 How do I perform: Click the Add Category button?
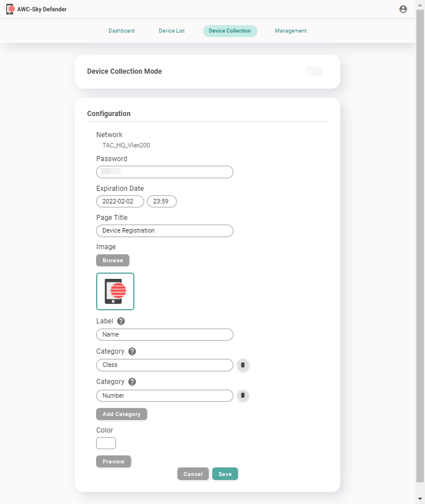point(121,414)
